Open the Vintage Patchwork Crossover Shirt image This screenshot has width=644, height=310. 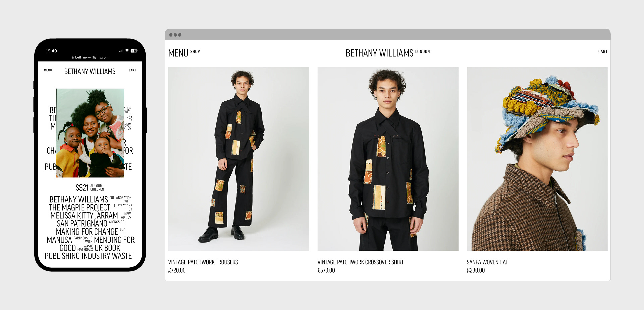tap(388, 159)
